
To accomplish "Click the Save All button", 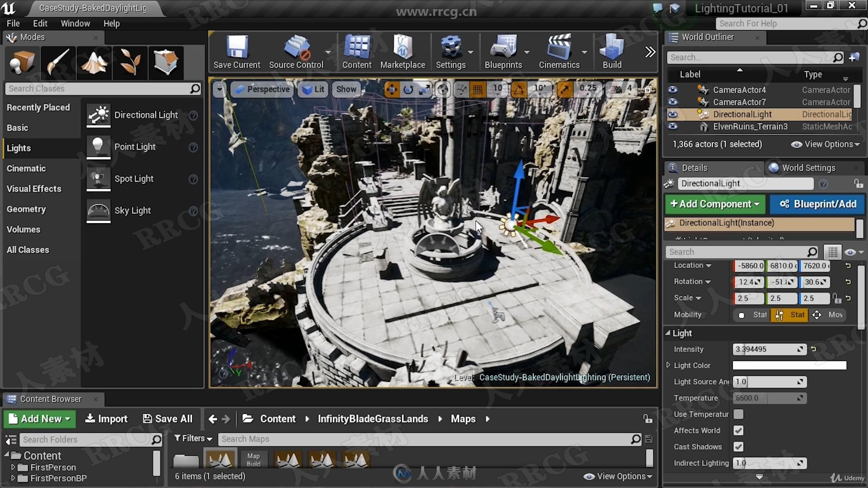I will click(x=168, y=419).
